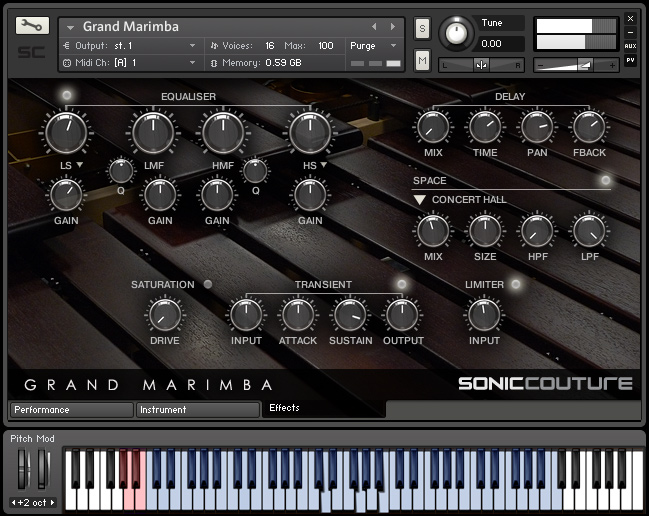
Task: Adjust the Space MIX knob
Action: 433,231
